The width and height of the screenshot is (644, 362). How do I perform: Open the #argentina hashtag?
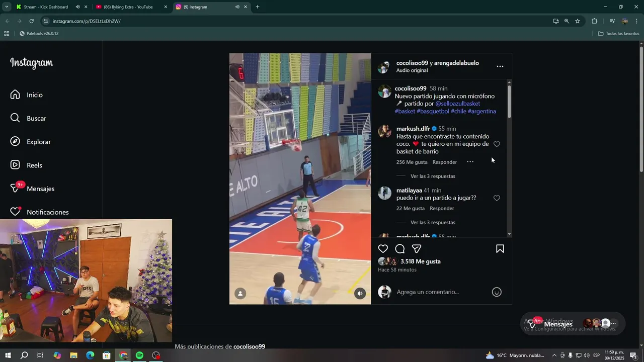point(482,111)
